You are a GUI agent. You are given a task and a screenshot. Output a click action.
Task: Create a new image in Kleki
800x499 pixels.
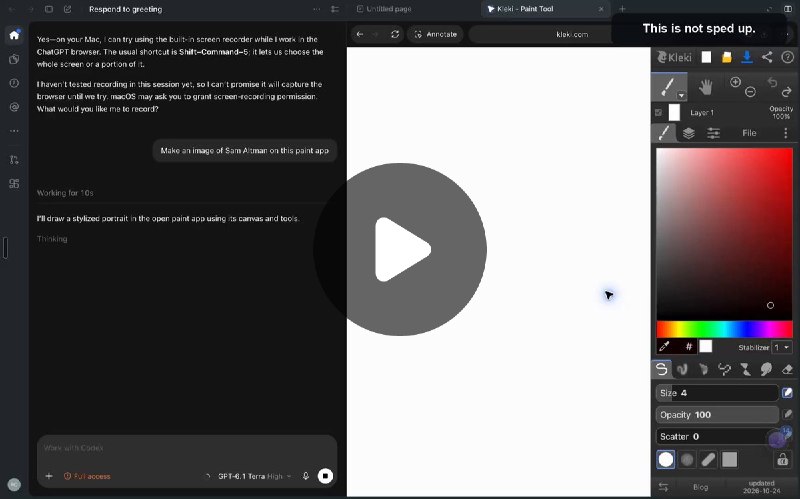(706, 57)
